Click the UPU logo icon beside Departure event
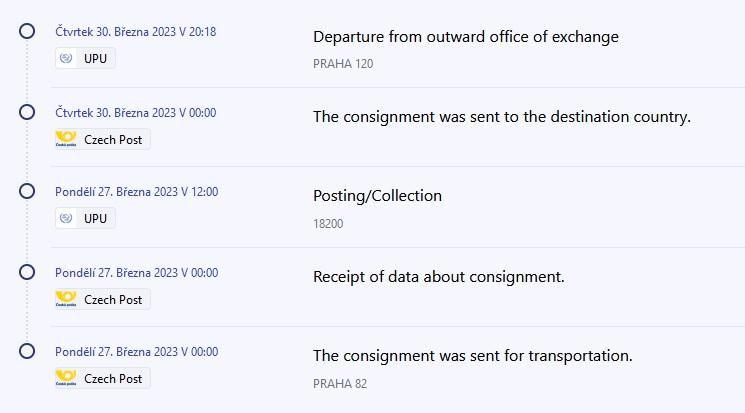 point(67,58)
